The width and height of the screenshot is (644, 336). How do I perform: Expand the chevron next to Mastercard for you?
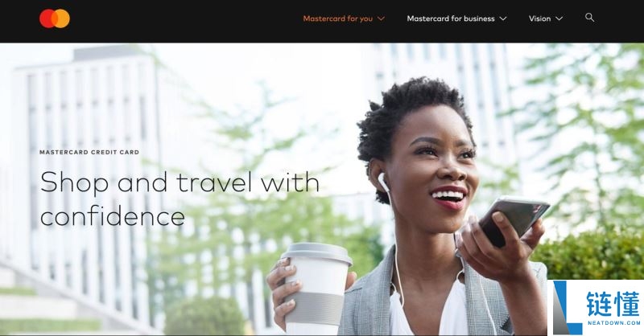pyautogui.click(x=381, y=18)
